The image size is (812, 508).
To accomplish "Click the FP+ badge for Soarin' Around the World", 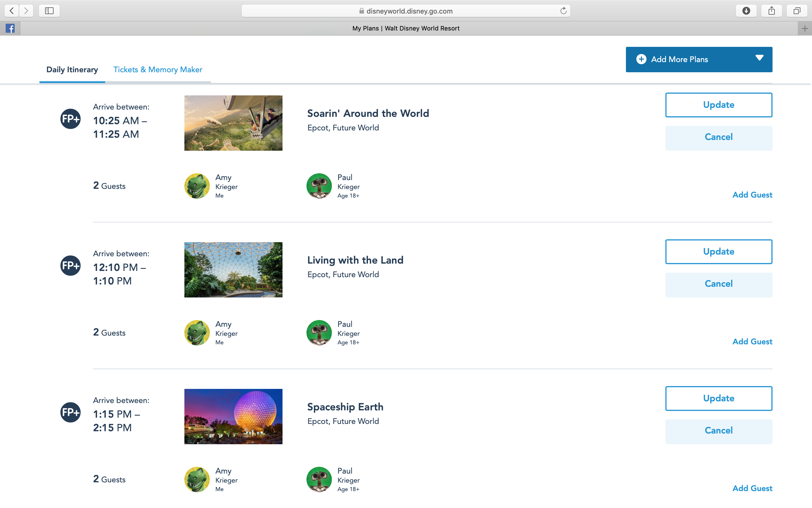I will (x=70, y=119).
